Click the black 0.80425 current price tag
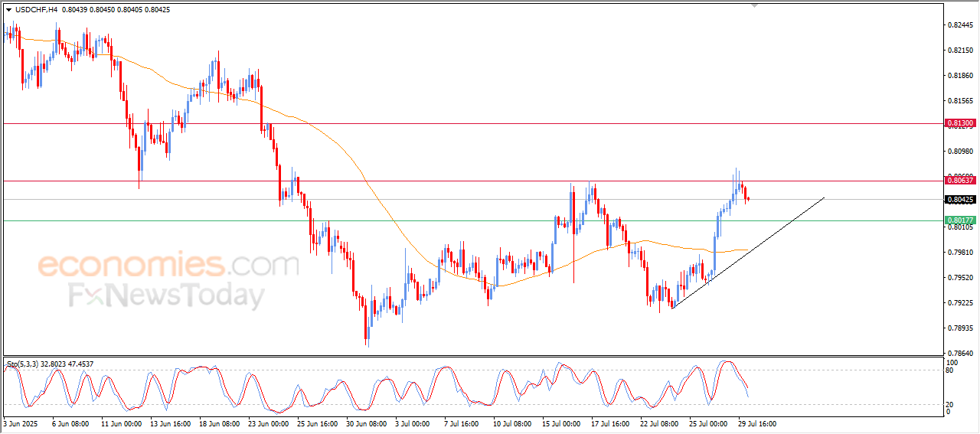The image size is (980, 434). tap(960, 200)
